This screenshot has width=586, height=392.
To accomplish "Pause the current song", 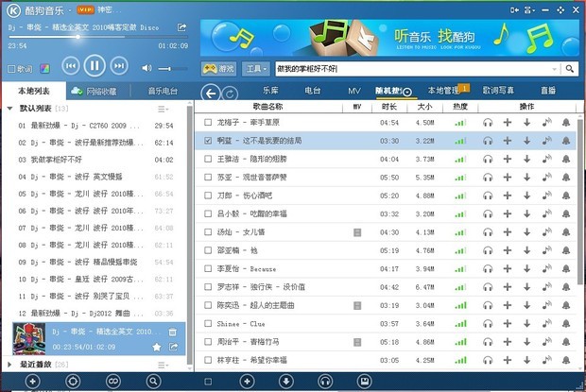I will tap(95, 66).
